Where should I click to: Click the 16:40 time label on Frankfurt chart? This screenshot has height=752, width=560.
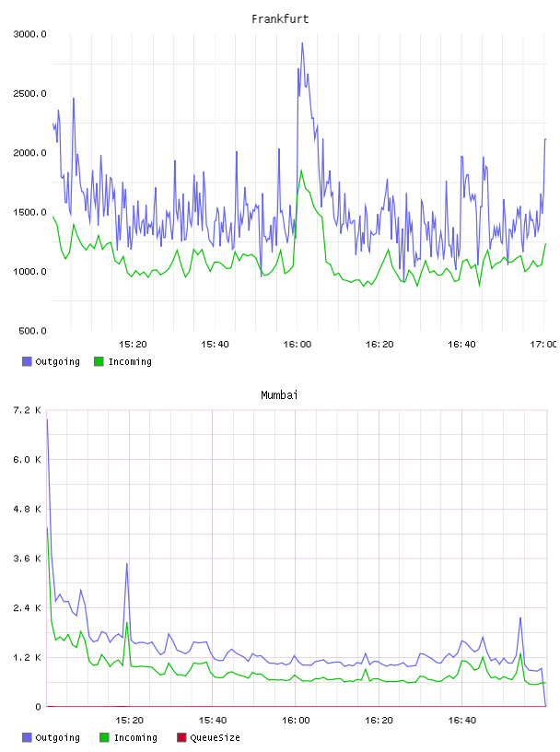tap(461, 345)
